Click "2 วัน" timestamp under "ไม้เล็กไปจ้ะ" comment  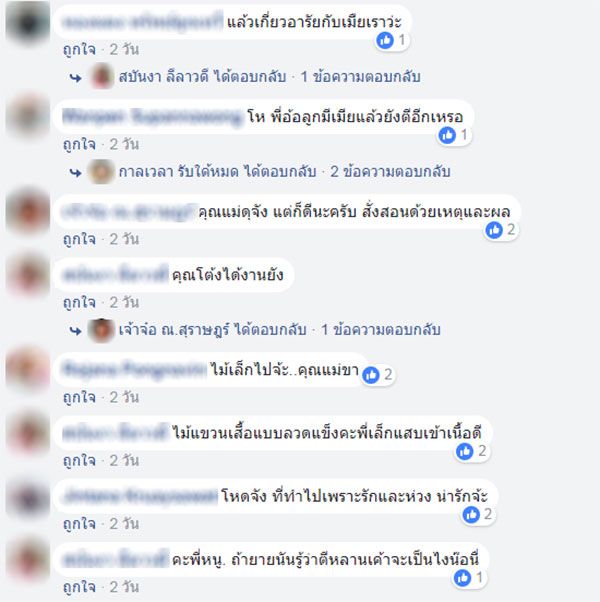tap(124, 397)
